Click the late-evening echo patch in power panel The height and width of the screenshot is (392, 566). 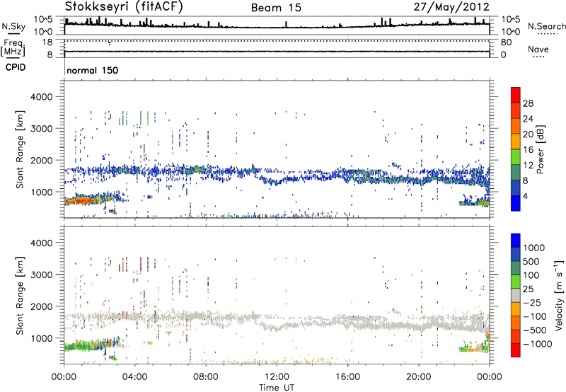(x=474, y=202)
